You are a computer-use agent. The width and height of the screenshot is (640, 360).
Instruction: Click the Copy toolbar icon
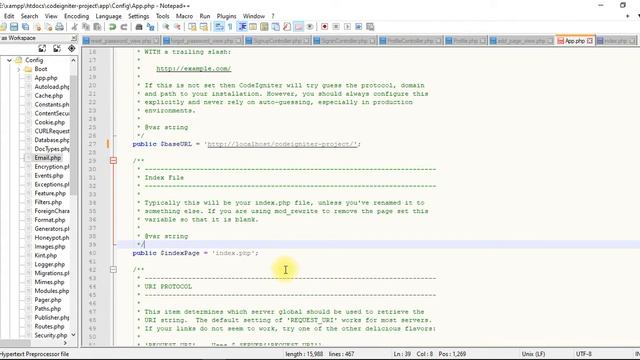tap(86, 27)
